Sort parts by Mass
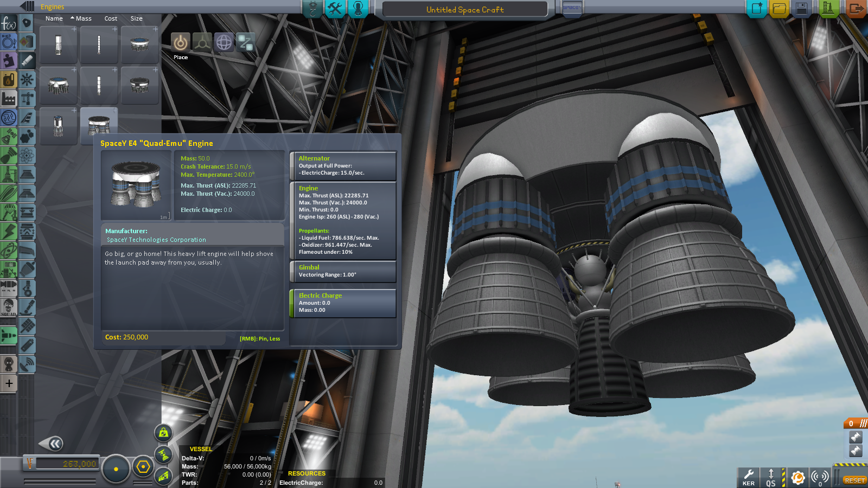868x488 pixels. [x=84, y=18]
